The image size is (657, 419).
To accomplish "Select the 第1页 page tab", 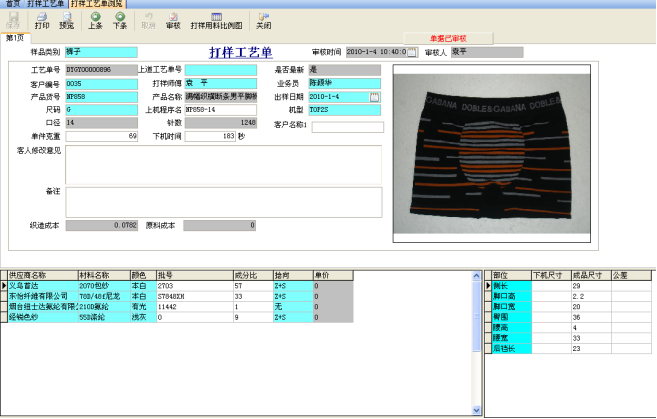I will [x=15, y=38].
